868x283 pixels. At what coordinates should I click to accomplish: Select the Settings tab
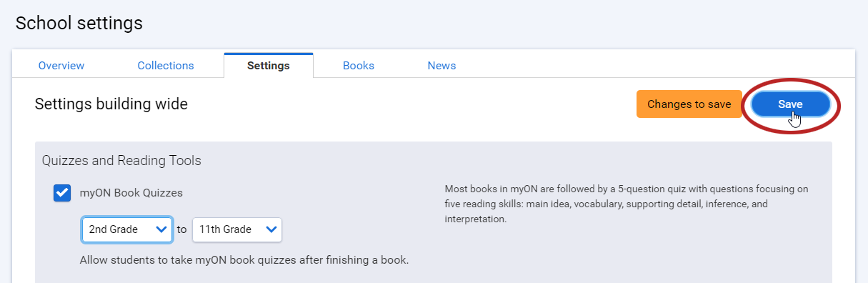269,66
